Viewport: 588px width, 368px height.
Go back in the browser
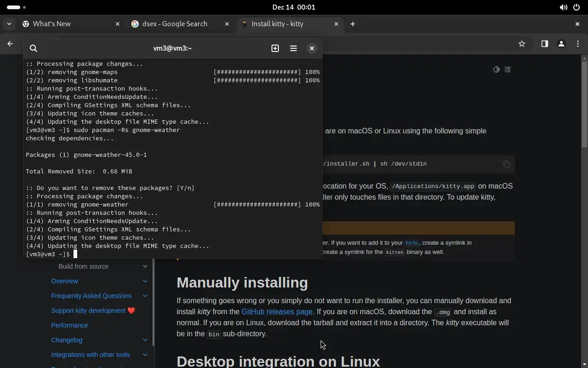point(10,44)
